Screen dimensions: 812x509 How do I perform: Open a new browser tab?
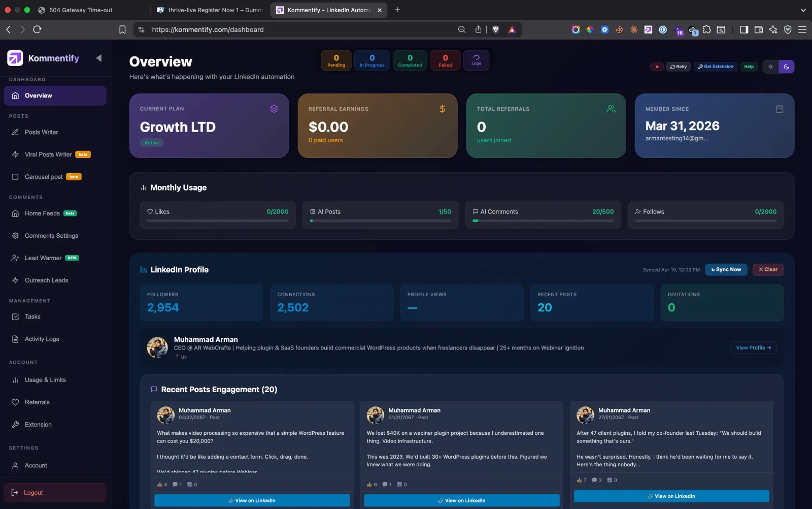(x=397, y=10)
